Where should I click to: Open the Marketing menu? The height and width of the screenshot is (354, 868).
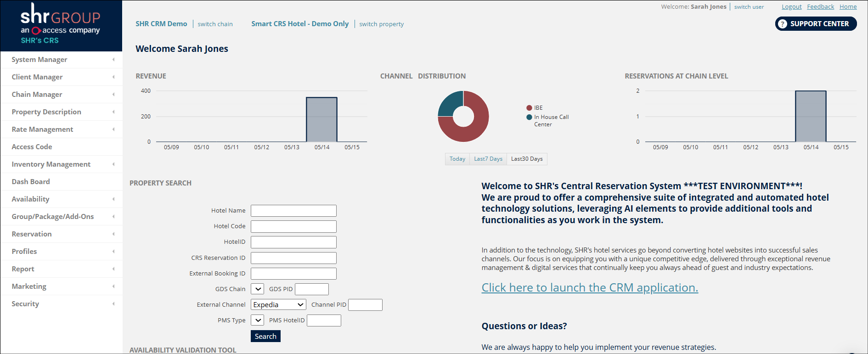62,287
